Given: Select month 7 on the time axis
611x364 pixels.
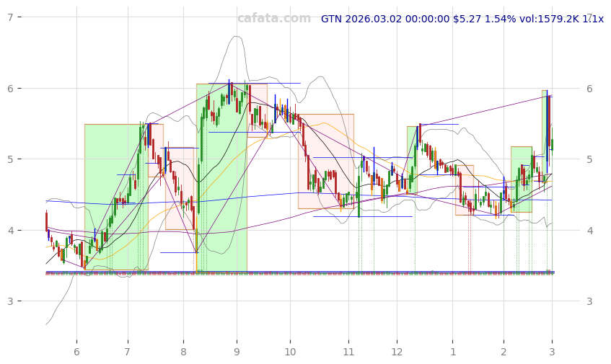Looking at the screenshot, I should tap(128, 352).
